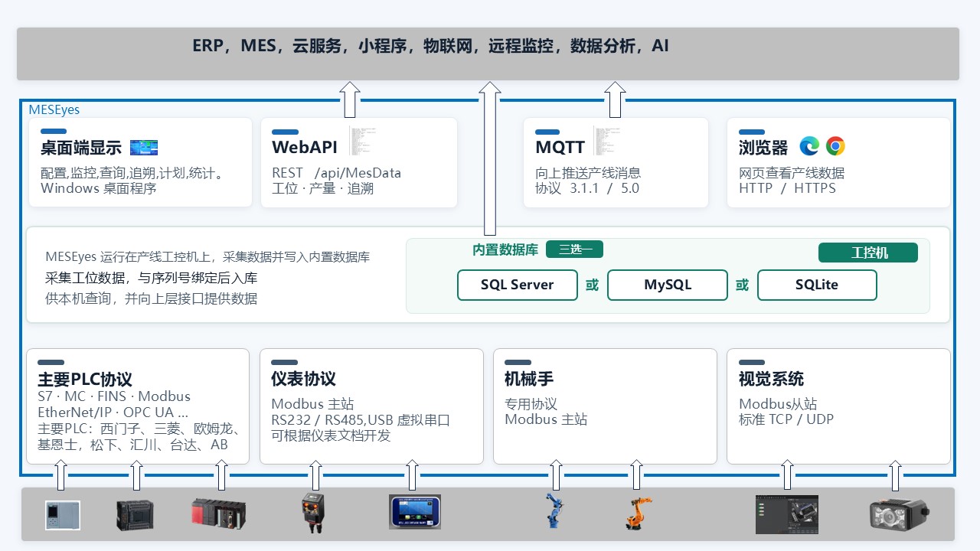Viewport: 980px width, 551px height.
Task: Click the 可根据仪表文档开发 line
Action: tap(331, 435)
